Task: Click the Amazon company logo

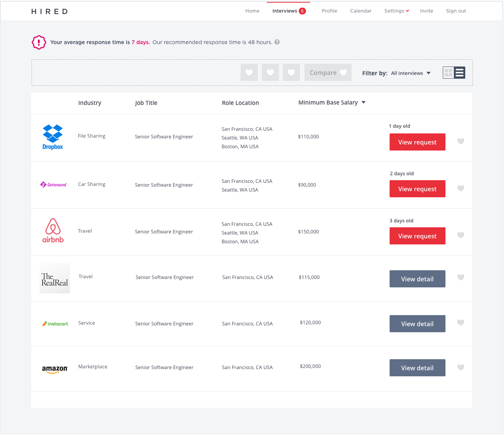Action: 55,369
